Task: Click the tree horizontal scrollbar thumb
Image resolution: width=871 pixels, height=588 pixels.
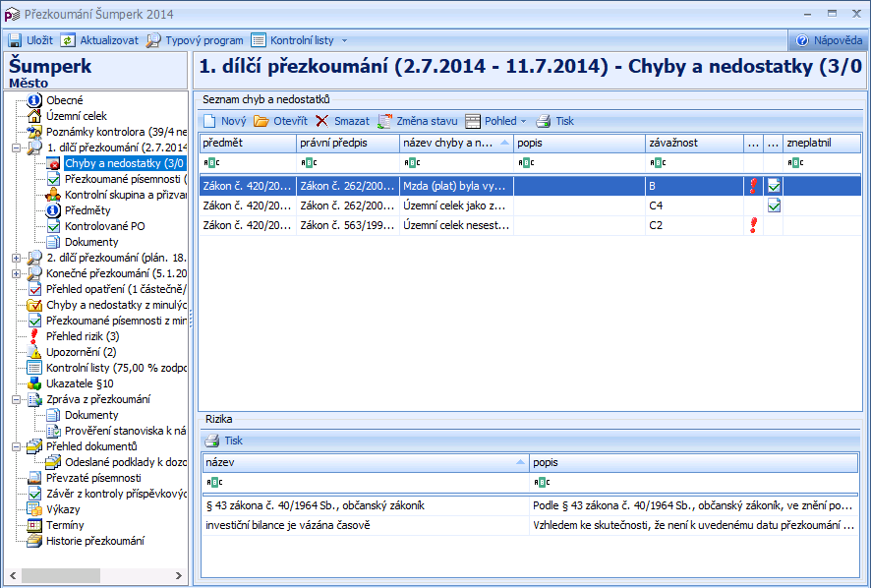Action: click(x=61, y=575)
